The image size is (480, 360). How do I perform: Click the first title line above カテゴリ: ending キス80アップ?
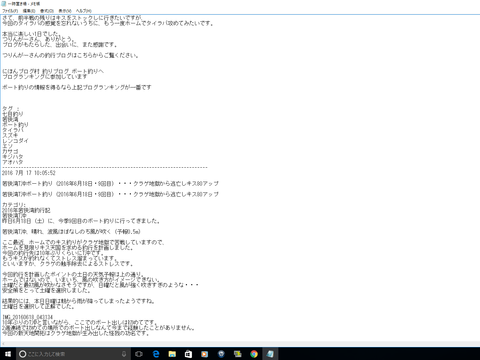click(x=110, y=184)
